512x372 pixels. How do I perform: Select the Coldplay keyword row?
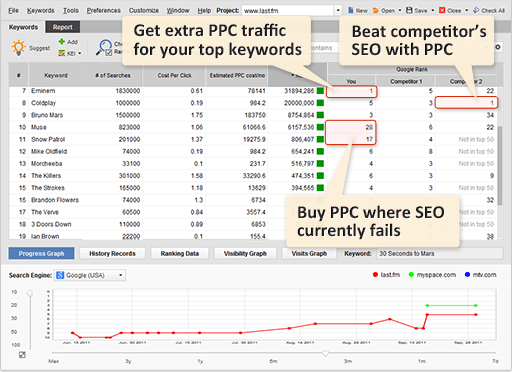pos(253,103)
